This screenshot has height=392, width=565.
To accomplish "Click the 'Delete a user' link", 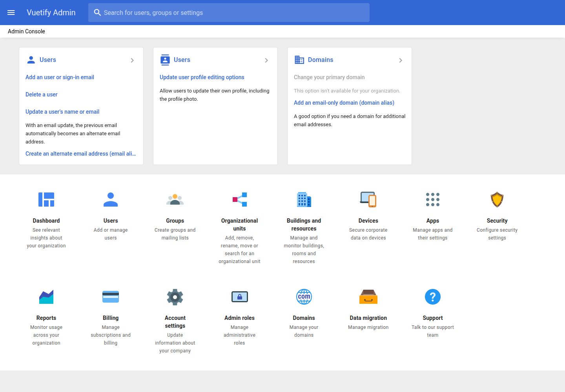I will point(42,94).
